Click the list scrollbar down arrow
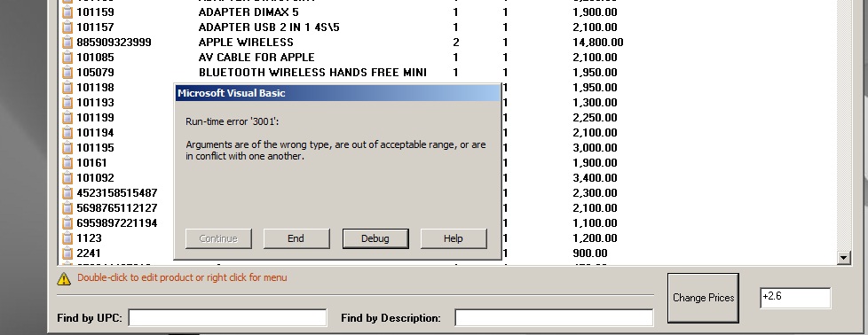This screenshot has height=335, width=868. (x=844, y=257)
